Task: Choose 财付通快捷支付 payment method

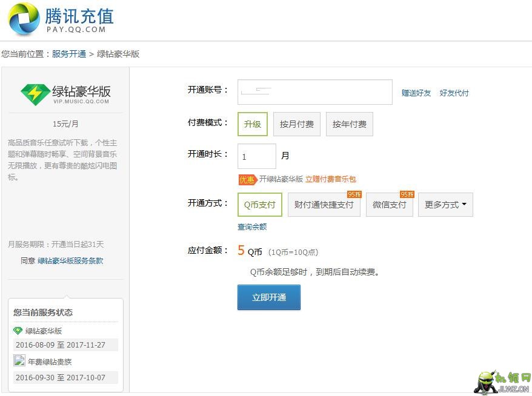Action: click(324, 205)
